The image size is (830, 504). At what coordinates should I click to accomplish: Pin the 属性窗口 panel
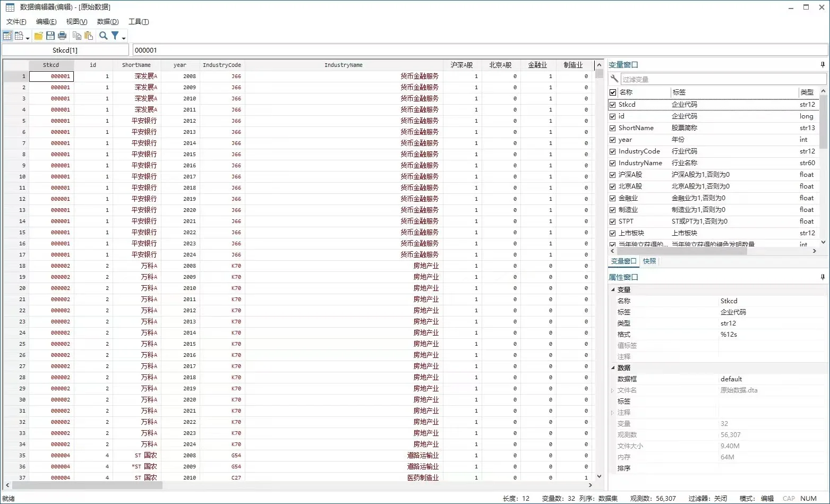[823, 277]
